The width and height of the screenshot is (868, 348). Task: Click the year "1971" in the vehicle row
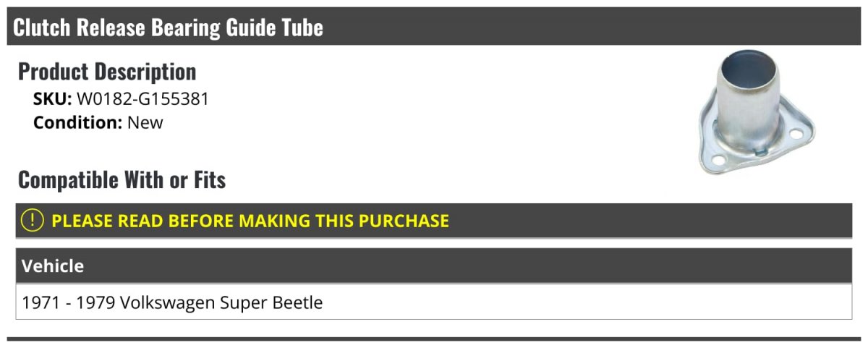point(41,302)
